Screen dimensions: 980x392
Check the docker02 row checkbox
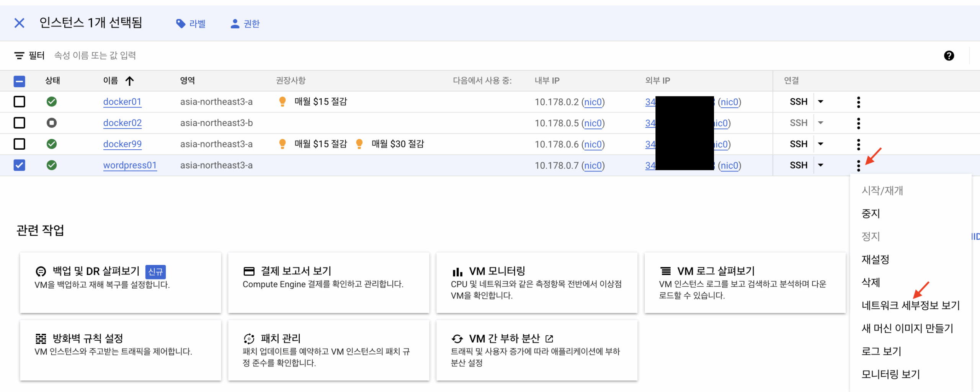(x=19, y=123)
